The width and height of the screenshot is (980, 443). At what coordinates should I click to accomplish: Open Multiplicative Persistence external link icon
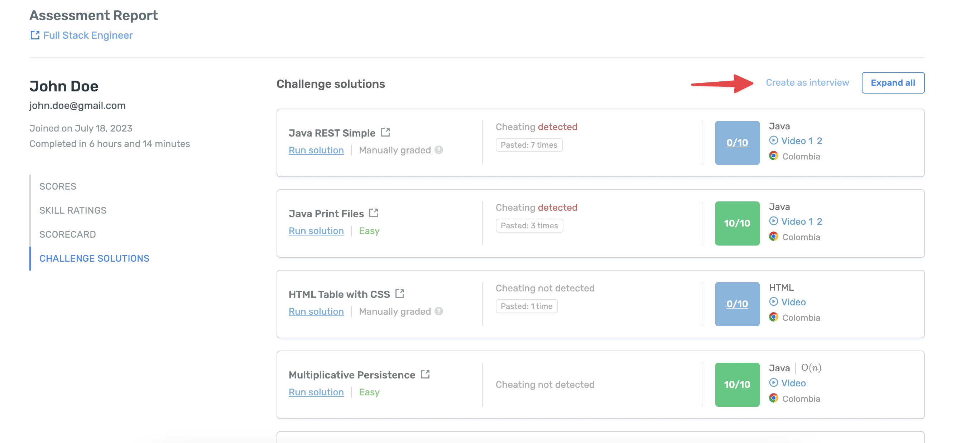coord(425,375)
